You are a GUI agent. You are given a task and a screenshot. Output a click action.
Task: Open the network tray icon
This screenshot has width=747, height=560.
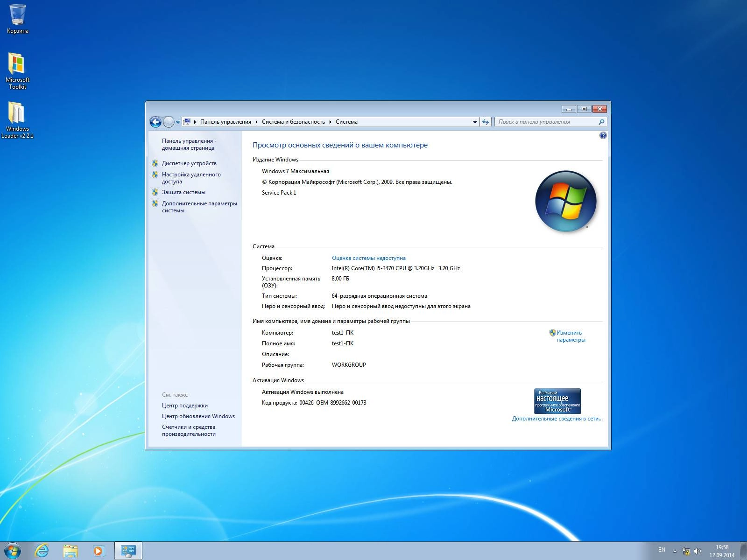point(686,551)
